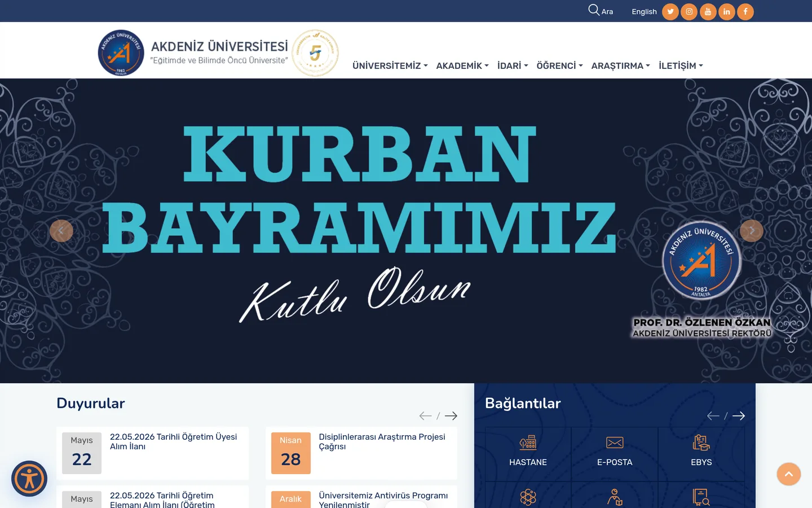
Task: Show next Bağlantılar links
Action: point(739,416)
